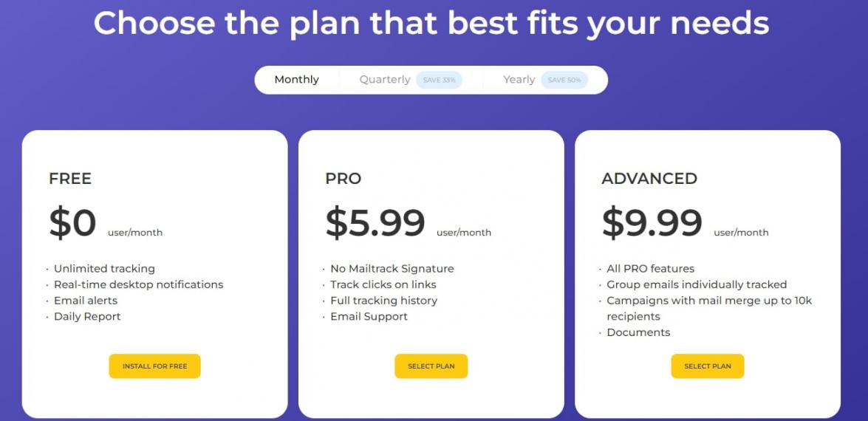Select Plan for the ADVANCED tier
This screenshot has height=421, width=868.
pos(707,366)
